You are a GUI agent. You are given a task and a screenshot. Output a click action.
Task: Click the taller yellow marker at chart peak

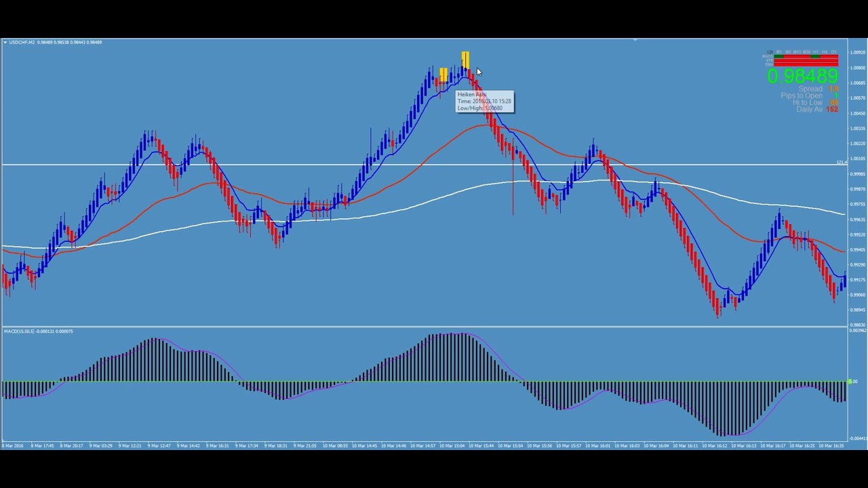pyautogui.click(x=465, y=60)
